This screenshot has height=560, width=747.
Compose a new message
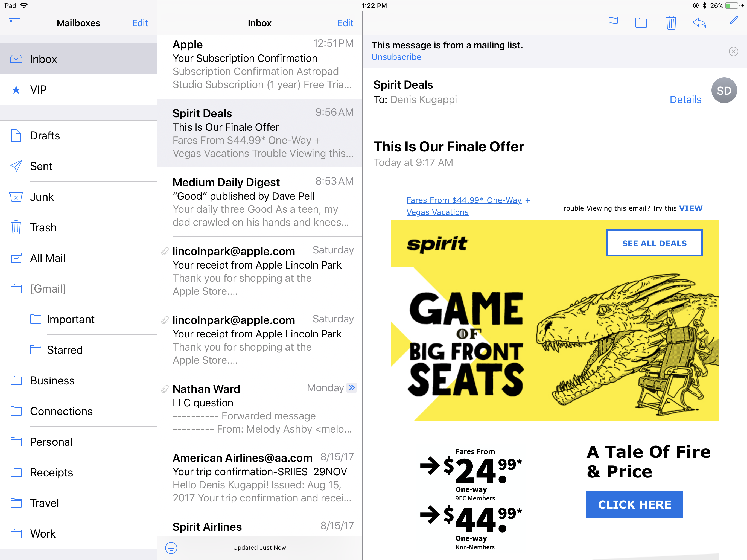[731, 22]
